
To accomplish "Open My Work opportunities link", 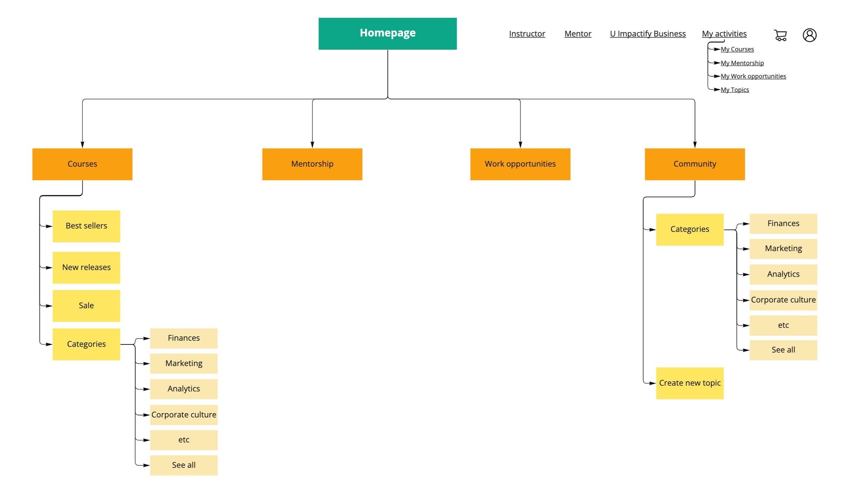I will tap(753, 76).
